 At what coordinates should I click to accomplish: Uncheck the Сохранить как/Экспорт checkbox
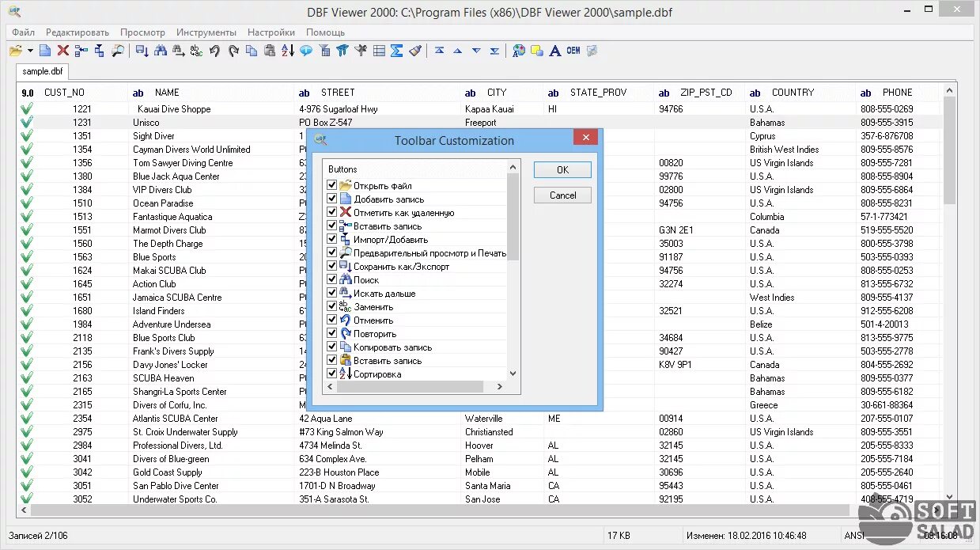coord(332,267)
